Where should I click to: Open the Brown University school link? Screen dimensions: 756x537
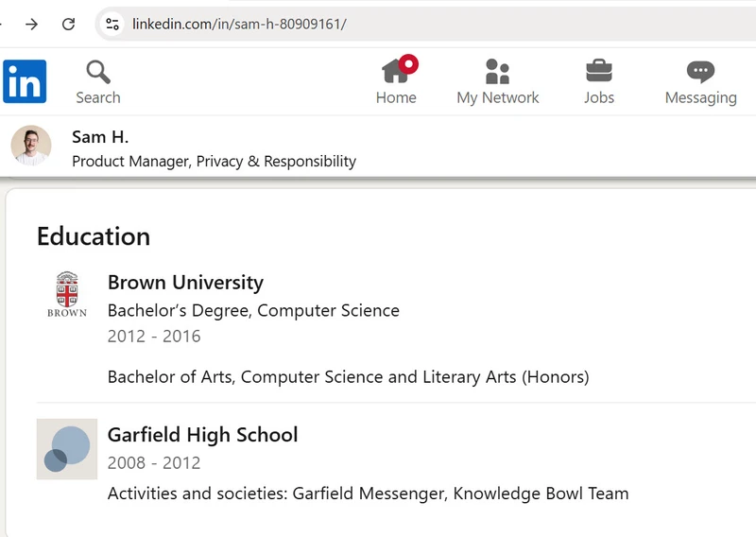point(185,282)
